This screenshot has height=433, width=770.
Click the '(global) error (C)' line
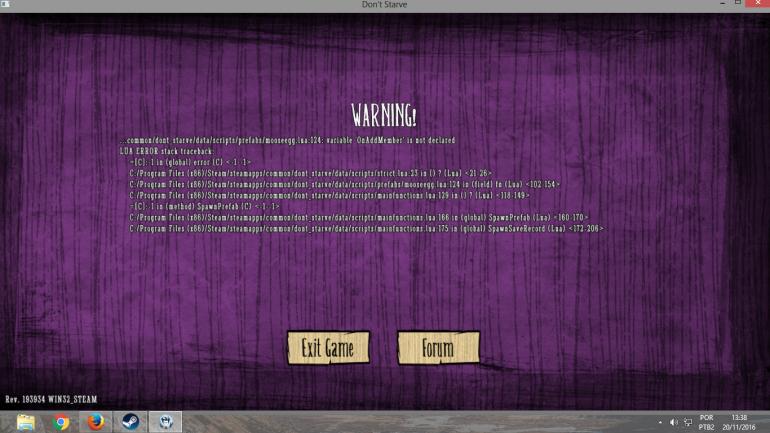point(190,162)
